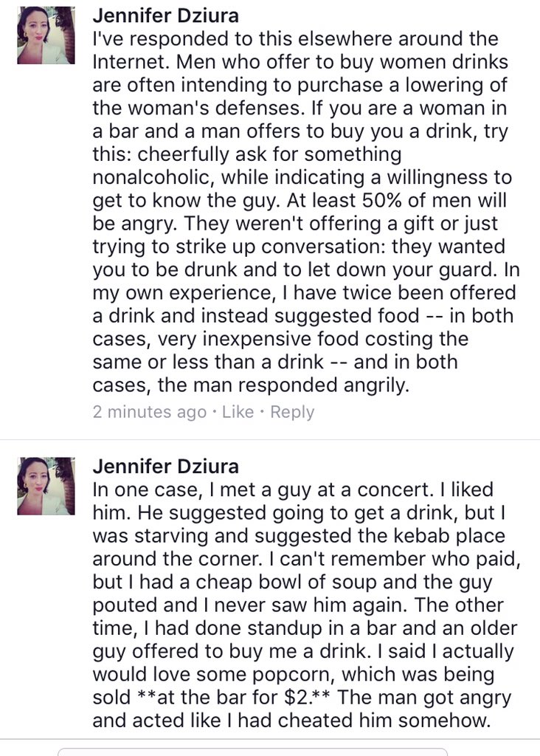Focus the comment input box at the bottom
The height and width of the screenshot is (756, 540).
[251, 751]
